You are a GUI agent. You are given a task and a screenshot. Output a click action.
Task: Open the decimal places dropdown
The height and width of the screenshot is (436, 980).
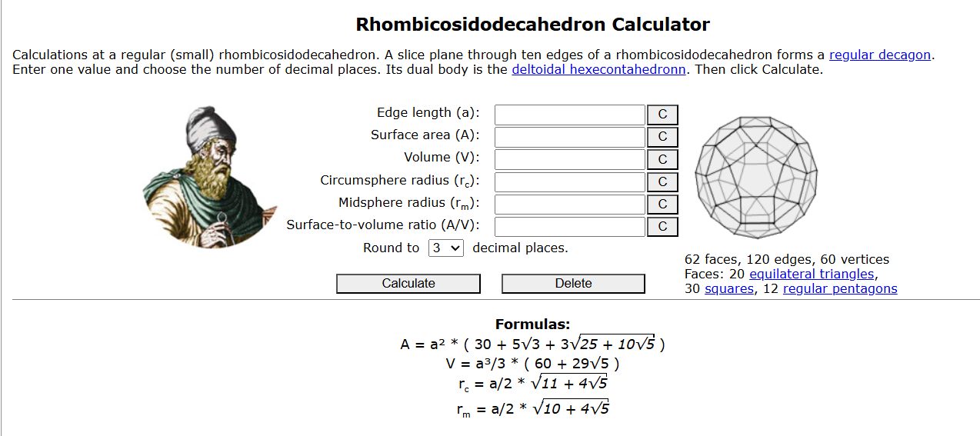point(446,248)
